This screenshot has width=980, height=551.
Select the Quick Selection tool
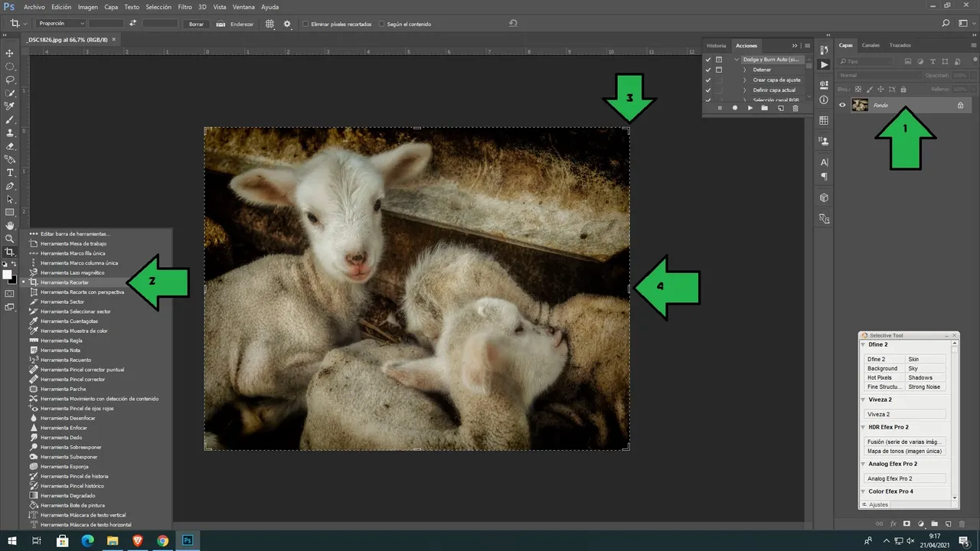[x=10, y=93]
